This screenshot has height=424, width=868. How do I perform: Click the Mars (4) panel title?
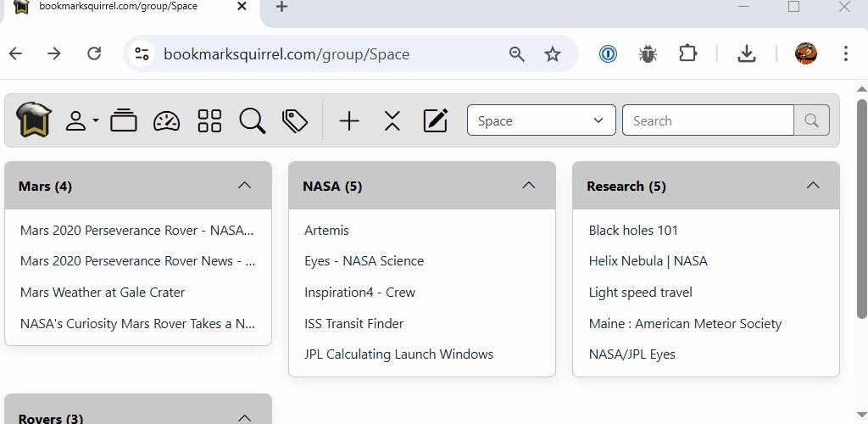[x=46, y=187]
